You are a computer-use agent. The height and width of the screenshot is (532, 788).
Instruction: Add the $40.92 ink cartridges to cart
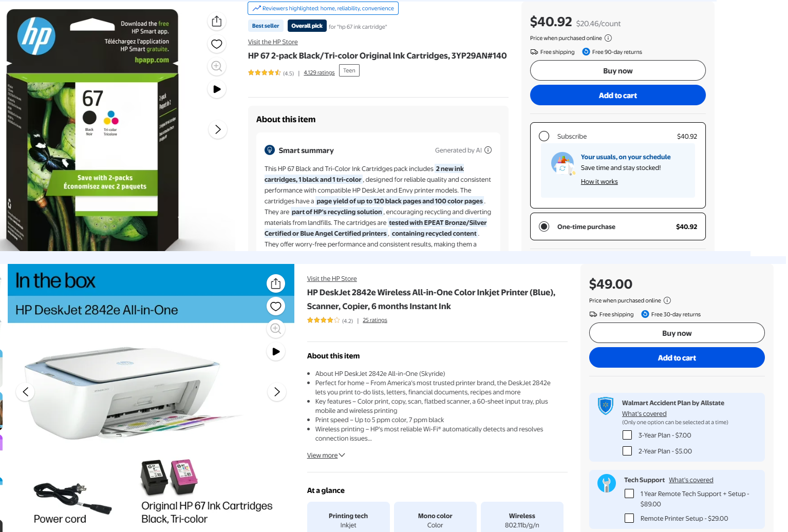coord(618,95)
